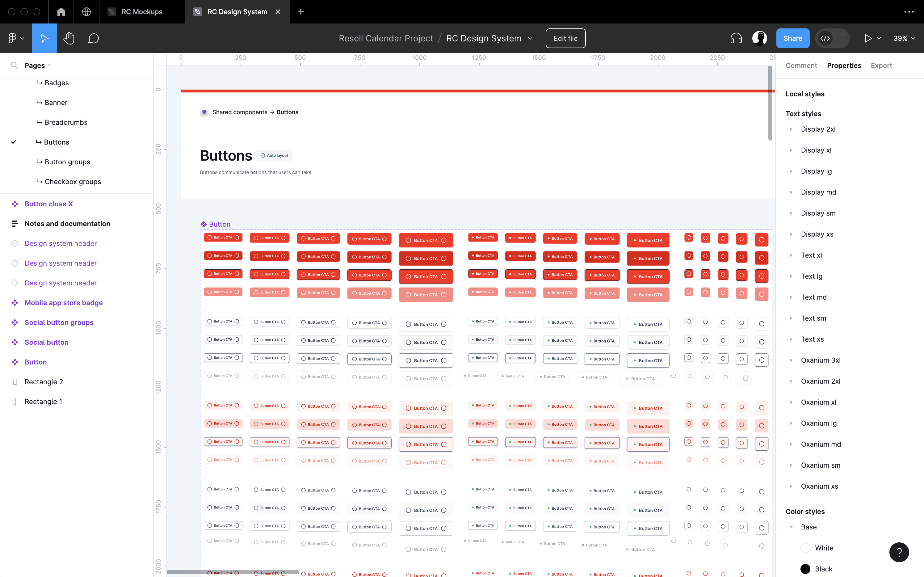Expand the Display 2xl text style

coord(791,129)
